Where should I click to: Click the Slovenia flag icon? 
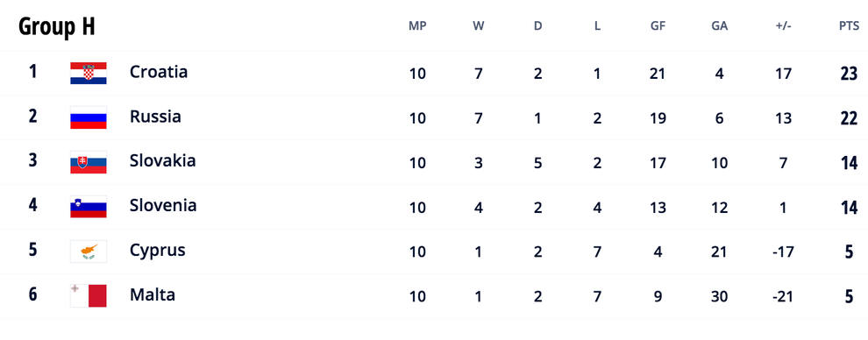pos(89,207)
